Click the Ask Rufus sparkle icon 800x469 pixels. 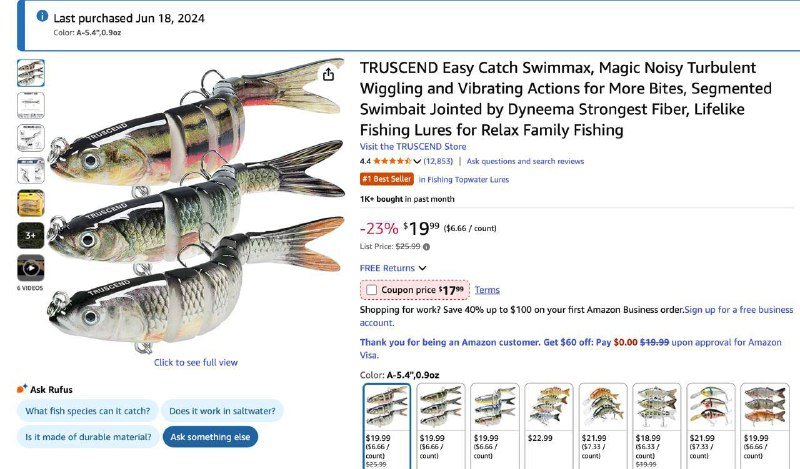coord(22,389)
